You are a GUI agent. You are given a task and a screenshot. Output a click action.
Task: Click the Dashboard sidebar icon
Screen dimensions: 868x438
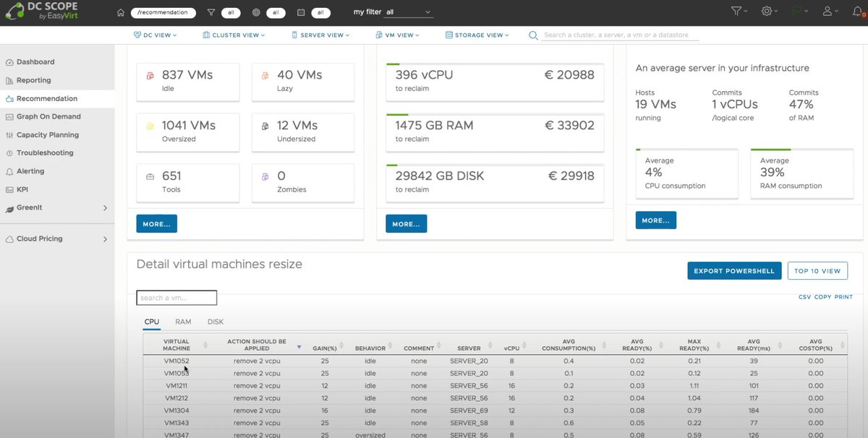(x=9, y=62)
